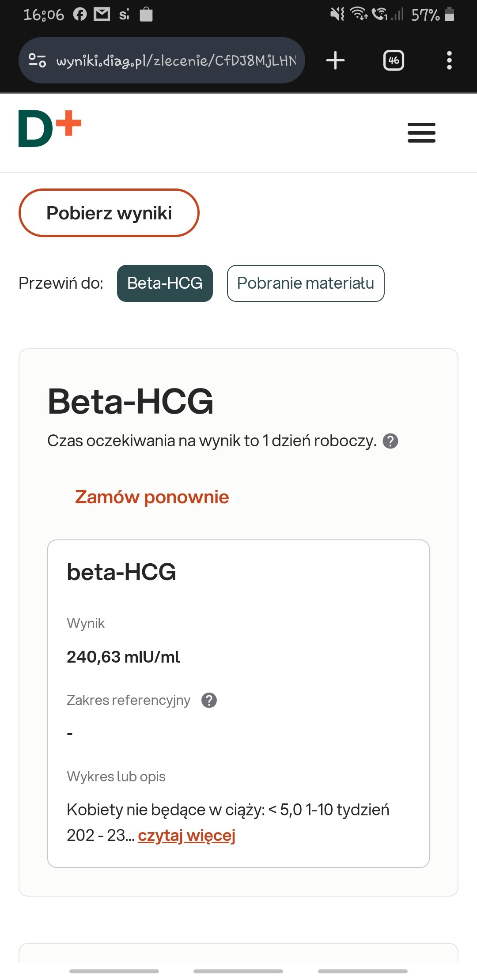Open browser three-dot overflow menu
This screenshot has height=980, width=477.
coord(449,60)
